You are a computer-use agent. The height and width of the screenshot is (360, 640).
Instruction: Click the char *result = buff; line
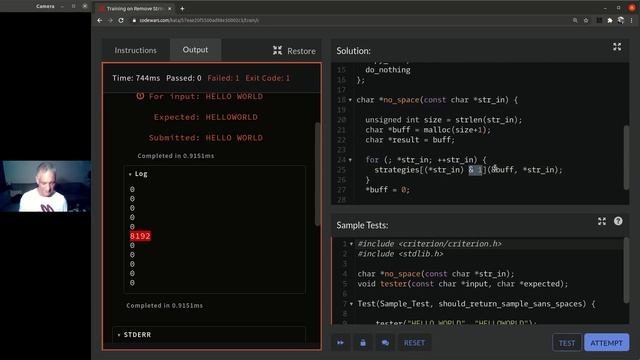(x=410, y=140)
